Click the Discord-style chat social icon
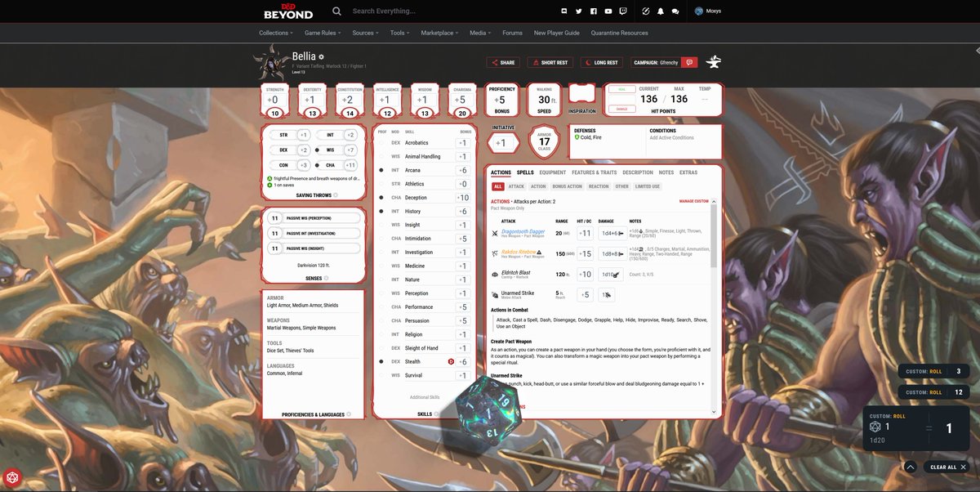This screenshot has width=980, height=492. (563, 11)
